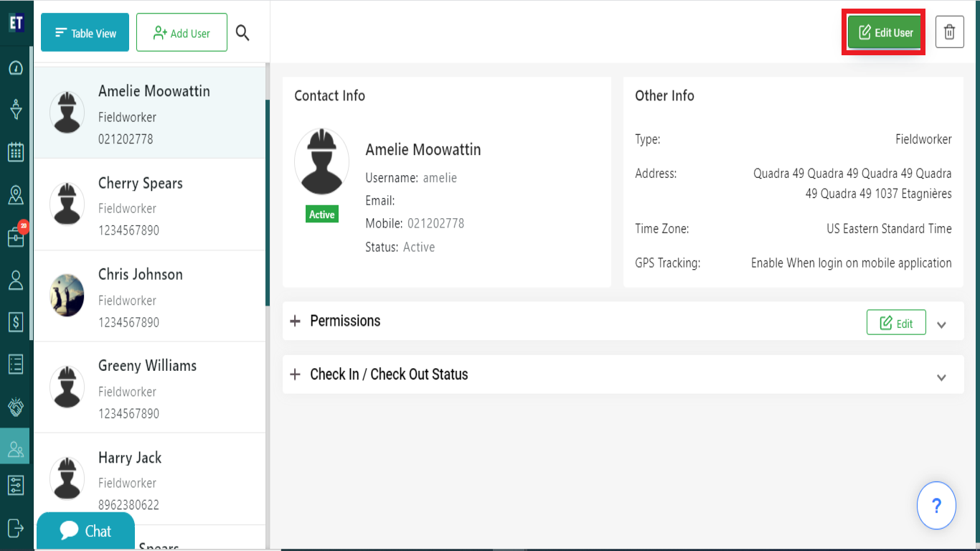This screenshot has height=551, width=980.
Task: Click the search magnifier icon
Action: [242, 33]
